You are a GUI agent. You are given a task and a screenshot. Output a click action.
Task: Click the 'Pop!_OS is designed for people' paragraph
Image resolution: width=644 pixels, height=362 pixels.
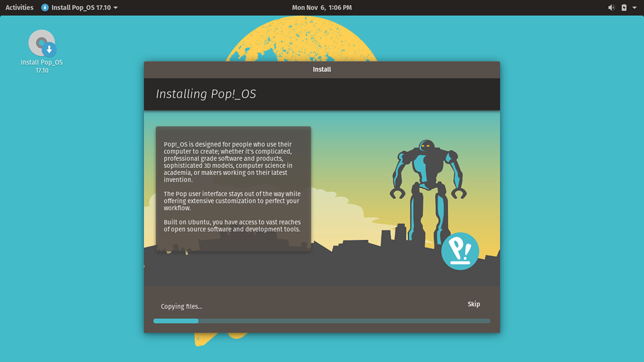tap(229, 162)
